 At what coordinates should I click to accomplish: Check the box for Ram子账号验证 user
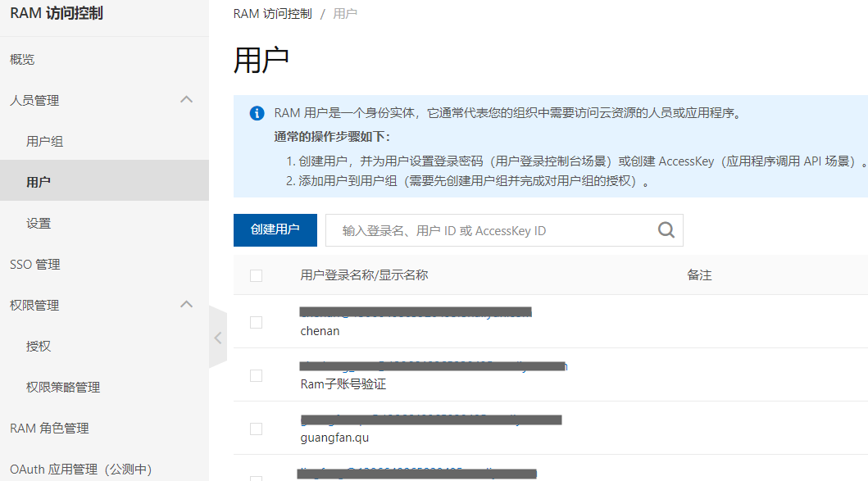pyautogui.click(x=256, y=376)
